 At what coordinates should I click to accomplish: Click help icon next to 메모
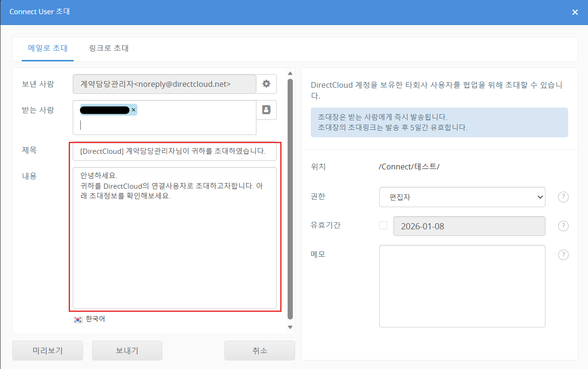pyautogui.click(x=563, y=255)
